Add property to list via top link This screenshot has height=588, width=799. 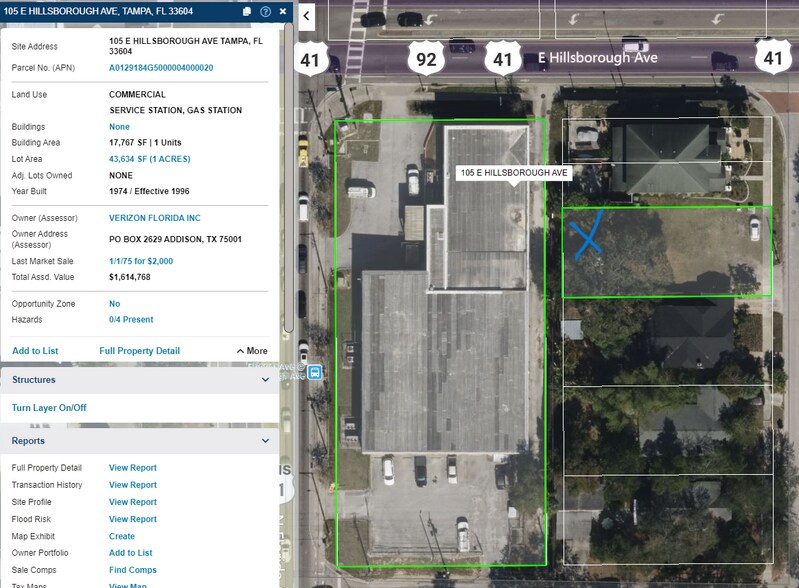tap(35, 351)
